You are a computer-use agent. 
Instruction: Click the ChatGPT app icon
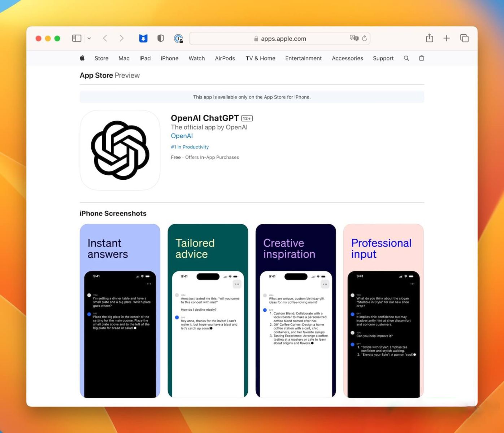[120, 150]
